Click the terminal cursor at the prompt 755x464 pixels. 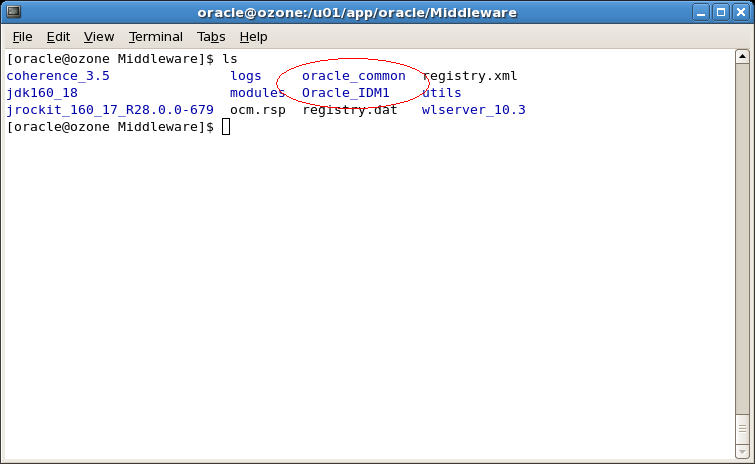(x=226, y=127)
